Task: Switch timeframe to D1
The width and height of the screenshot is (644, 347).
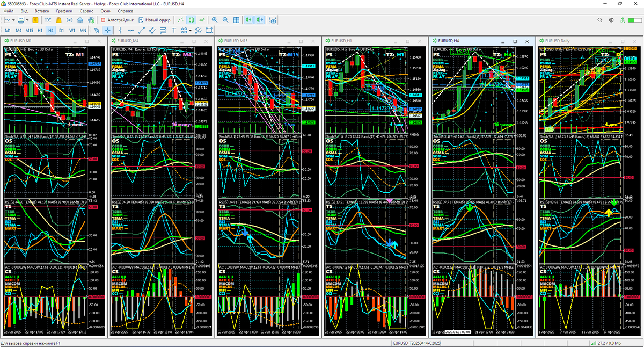Action: pos(61,31)
